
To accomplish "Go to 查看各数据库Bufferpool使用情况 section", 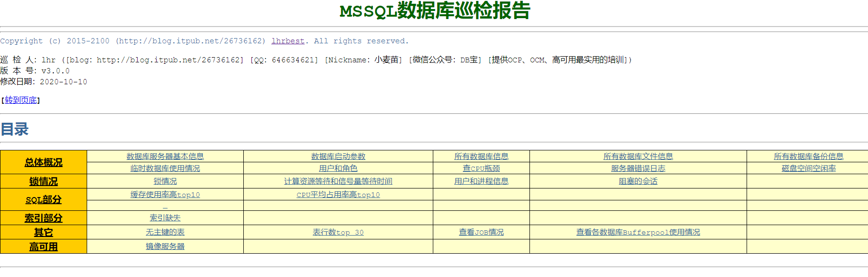I will (638, 232).
